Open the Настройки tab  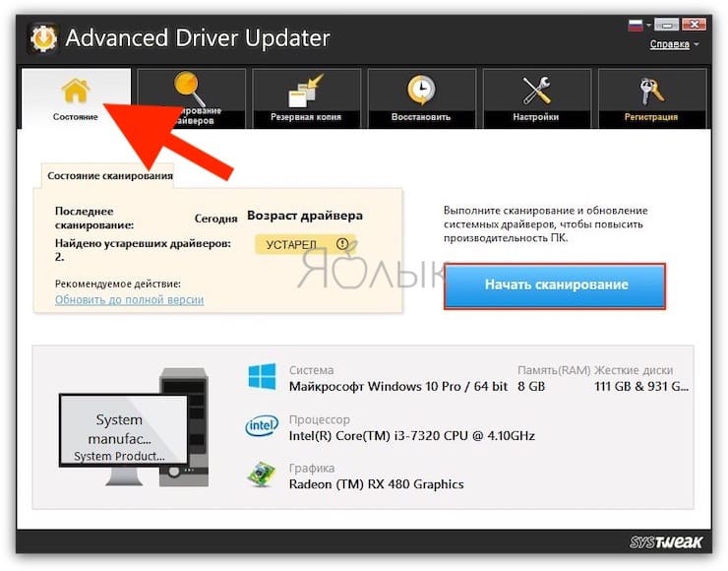pyautogui.click(x=536, y=98)
